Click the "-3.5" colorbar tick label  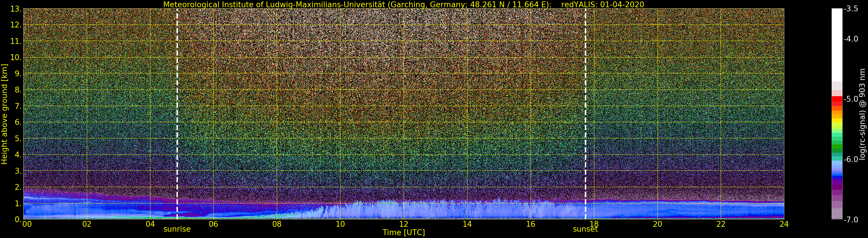[x=851, y=9]
